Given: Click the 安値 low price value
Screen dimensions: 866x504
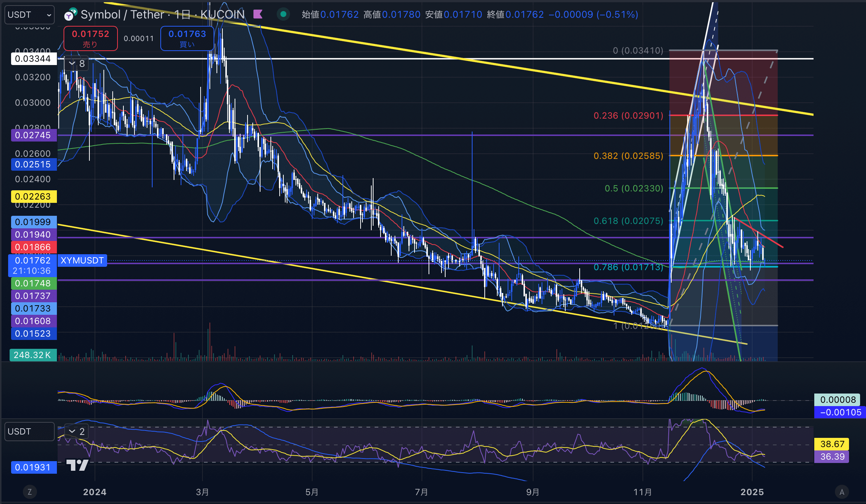Looking at the screenshot, I should point(463,14).
